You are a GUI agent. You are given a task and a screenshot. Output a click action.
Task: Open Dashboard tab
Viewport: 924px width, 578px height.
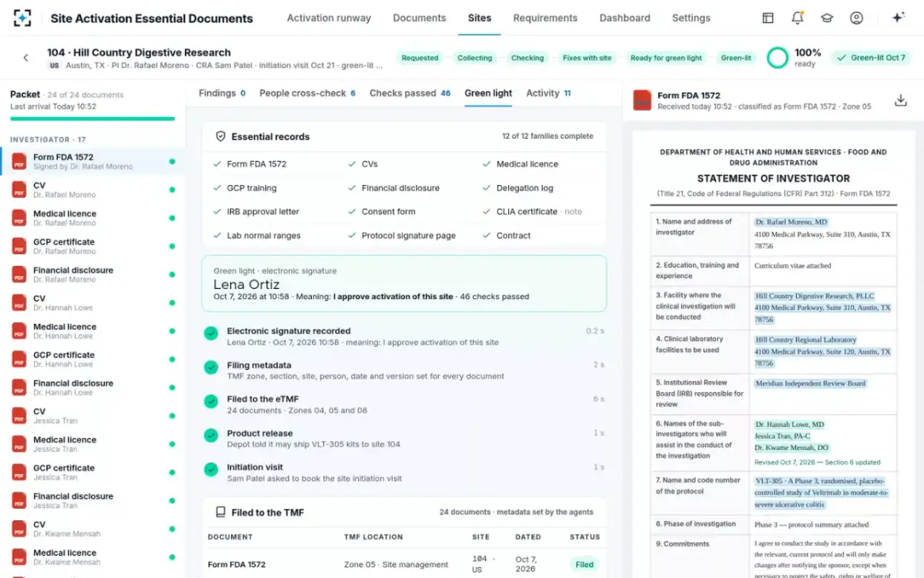[624, 18]
